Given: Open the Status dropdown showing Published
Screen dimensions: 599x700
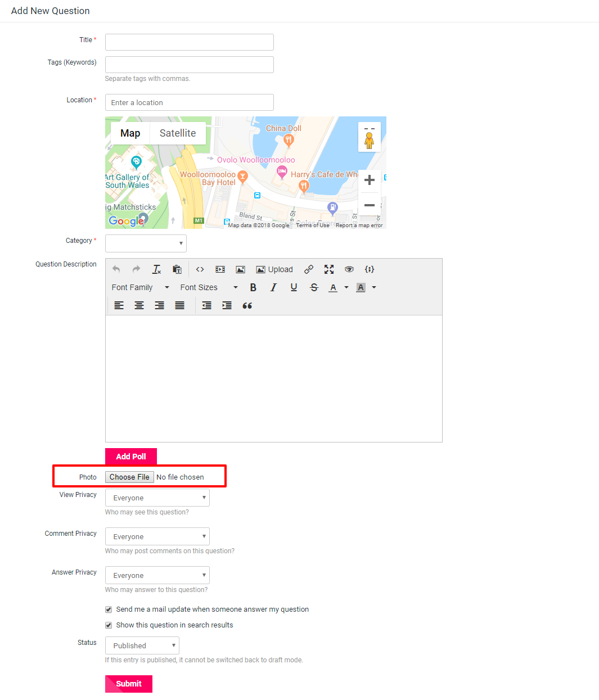Looking at the screenshot, I should pos(142,645).
